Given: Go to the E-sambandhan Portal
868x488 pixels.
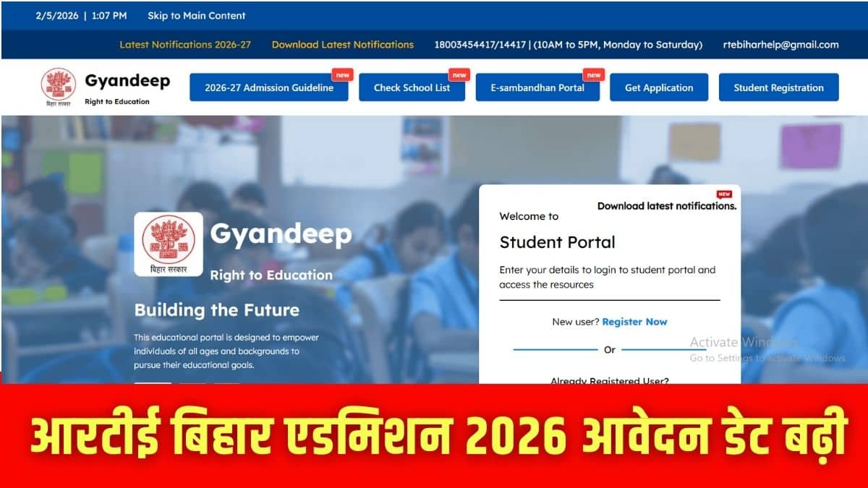Looking at the screenshot, I should pyautogui.click(x=537, y=87).
